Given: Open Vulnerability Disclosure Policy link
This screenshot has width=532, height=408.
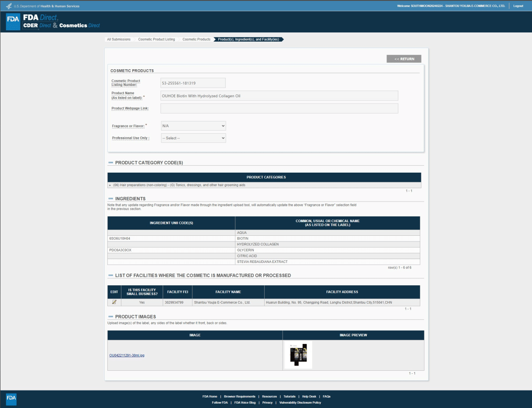Looking at the screenshot, I should click(300, 402).
